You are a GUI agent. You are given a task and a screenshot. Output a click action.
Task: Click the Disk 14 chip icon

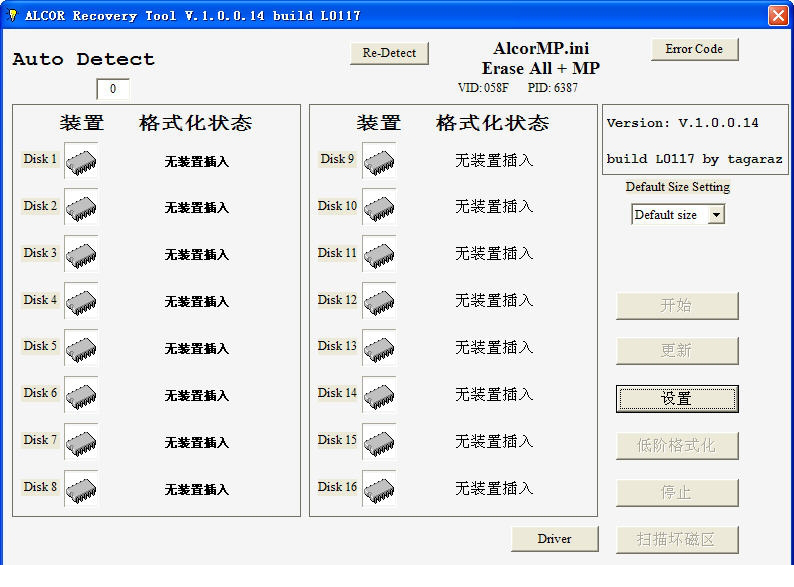tap(379, 395)
